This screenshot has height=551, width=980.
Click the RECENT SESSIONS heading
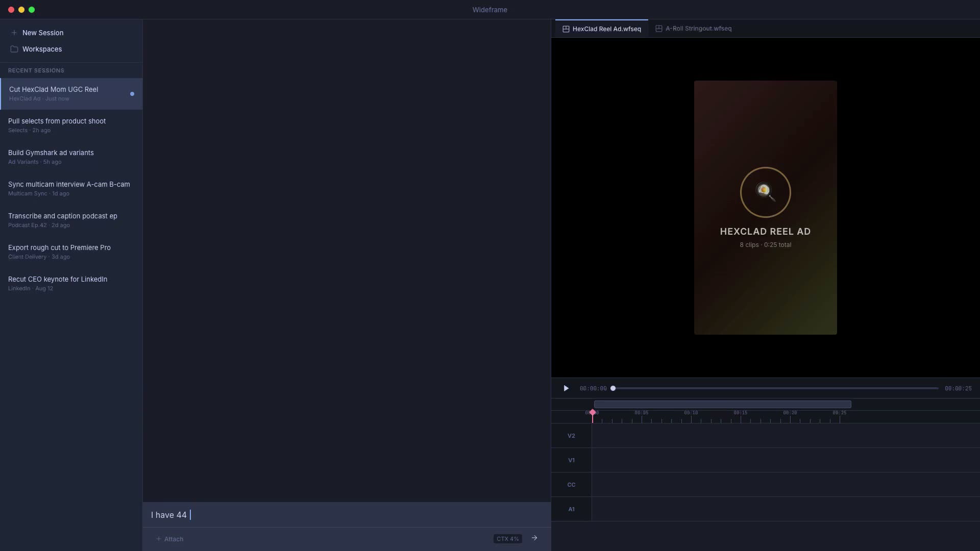(x=36, y=70)
